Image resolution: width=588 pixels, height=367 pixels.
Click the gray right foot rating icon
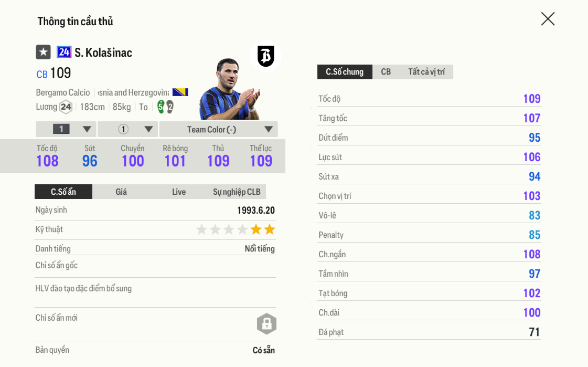[170, 107]
